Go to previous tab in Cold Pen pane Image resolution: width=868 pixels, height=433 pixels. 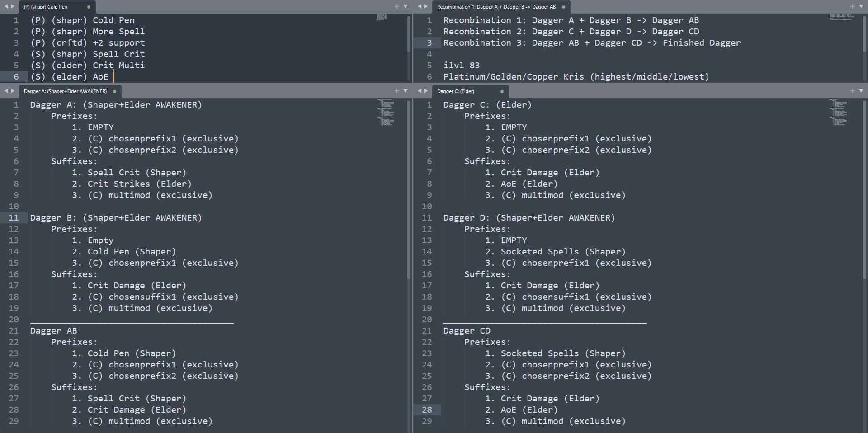pos(6,7)
